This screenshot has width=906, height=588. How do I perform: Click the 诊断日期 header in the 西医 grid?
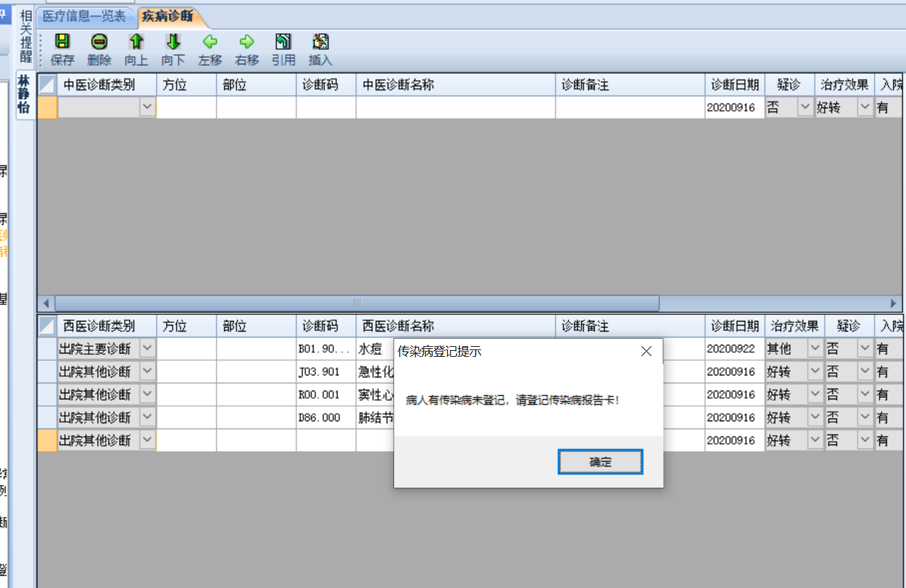pyautogui.click(x=735, y=326)
